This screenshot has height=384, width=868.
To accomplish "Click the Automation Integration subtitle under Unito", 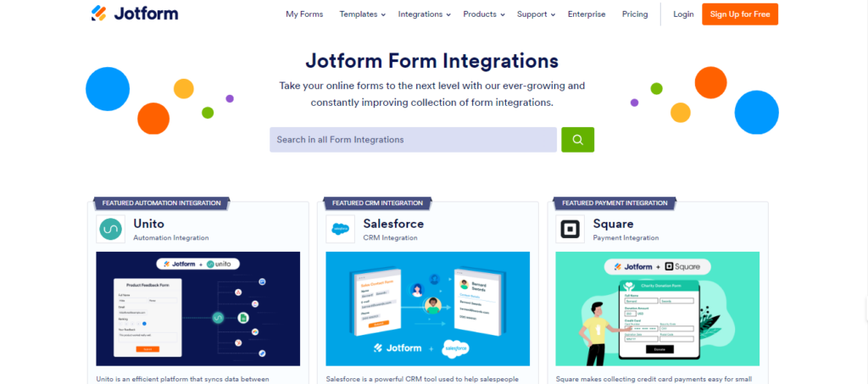I will [x=171, y=238].
